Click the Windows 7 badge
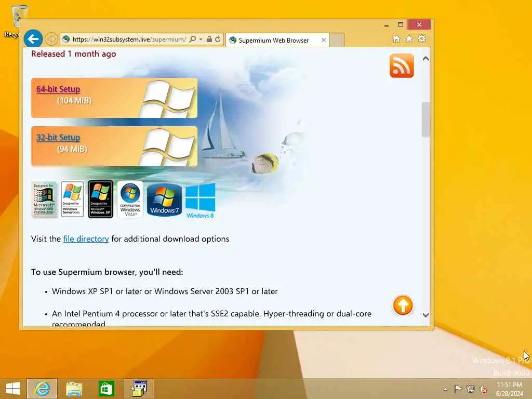 coord(164,200)
